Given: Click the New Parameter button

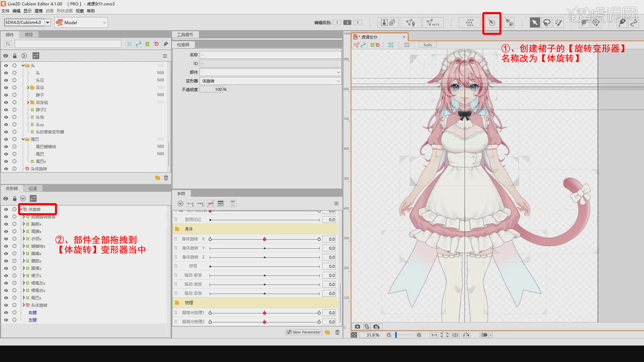Looking at the screenshot, I should (304, 332).
